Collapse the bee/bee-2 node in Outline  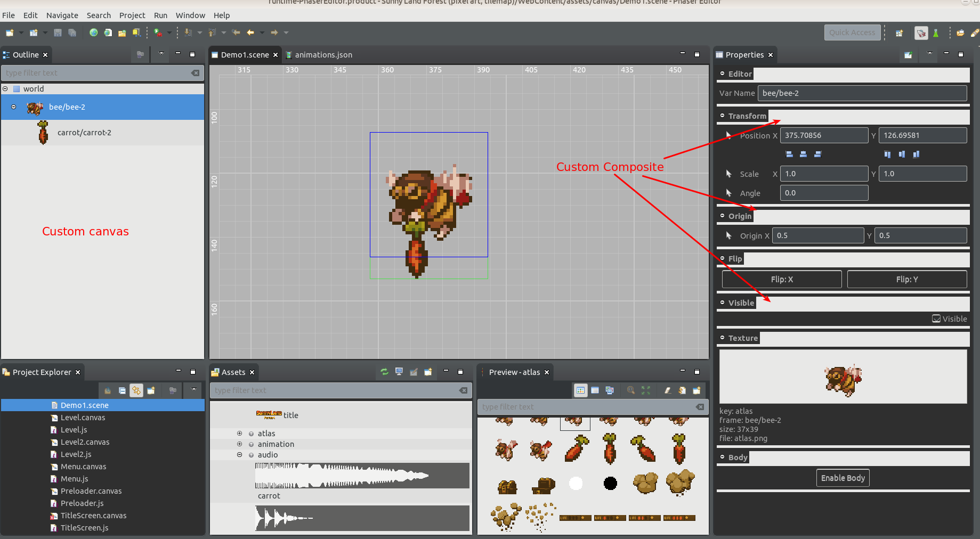14,107
